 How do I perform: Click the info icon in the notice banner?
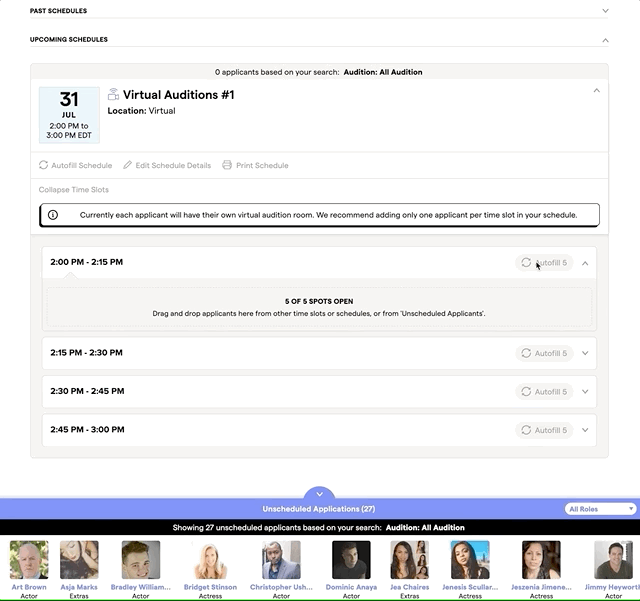coord(53,215)
